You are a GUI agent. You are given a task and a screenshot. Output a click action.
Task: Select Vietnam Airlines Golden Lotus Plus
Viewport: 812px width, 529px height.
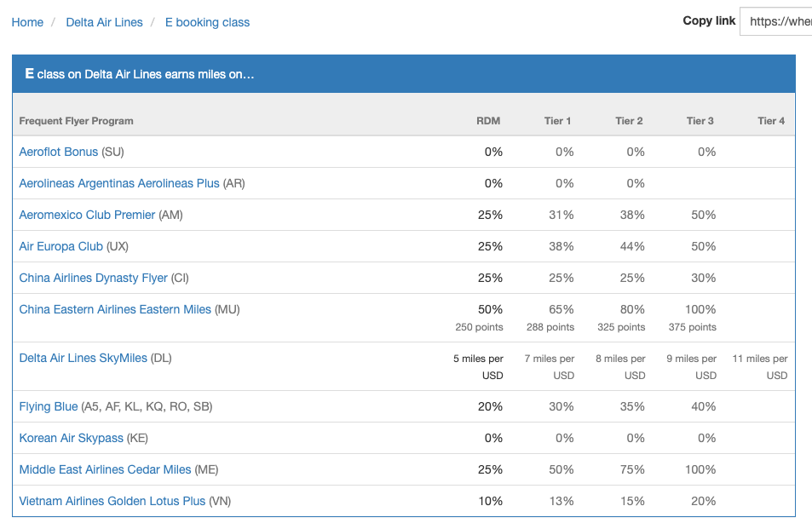[112, 501]
